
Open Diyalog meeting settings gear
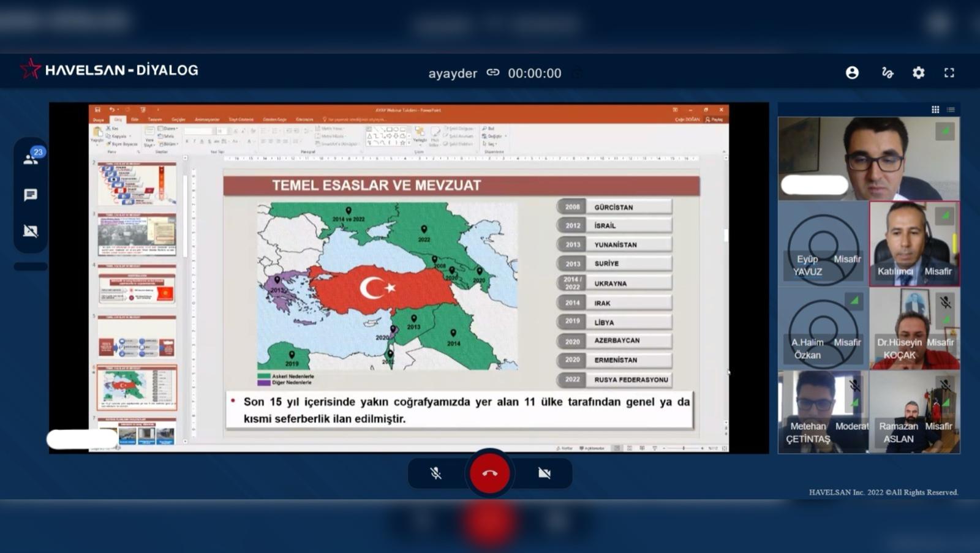919,72
